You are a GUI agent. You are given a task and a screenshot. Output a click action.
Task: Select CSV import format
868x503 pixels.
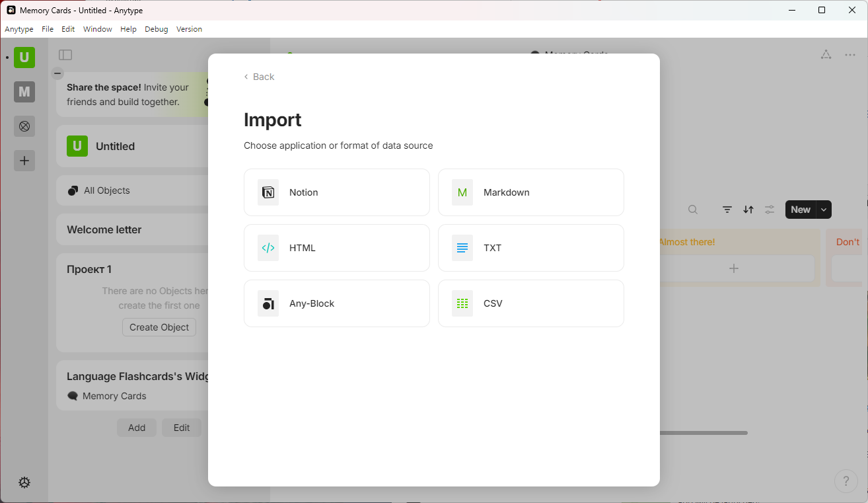point(530,303)
